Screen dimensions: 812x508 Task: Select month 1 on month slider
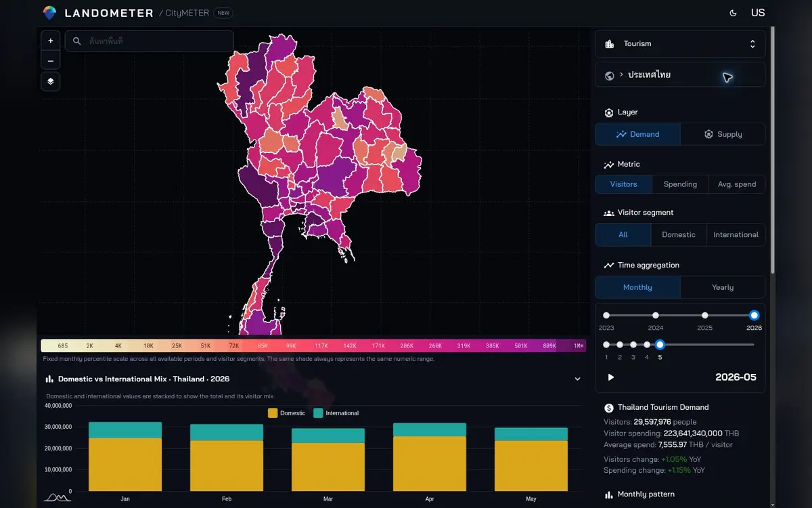[x=606, y=345]
